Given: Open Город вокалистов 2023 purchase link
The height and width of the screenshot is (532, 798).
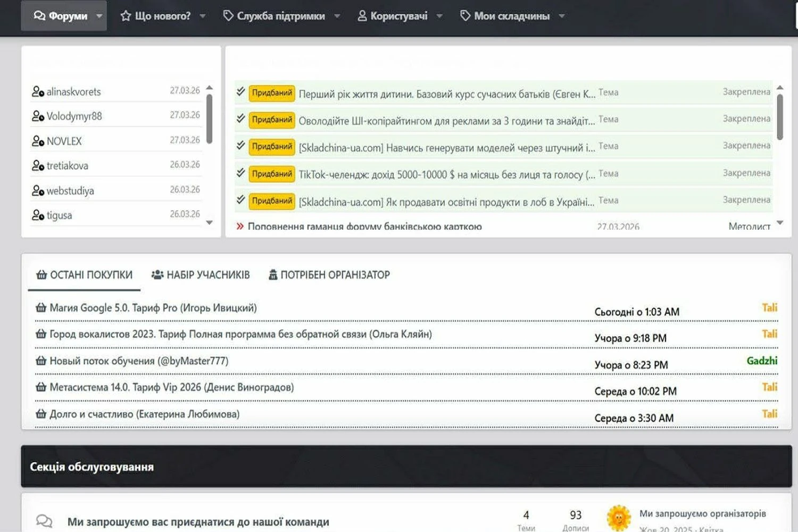Looking at the screenshot, I should tap(240, 334).
